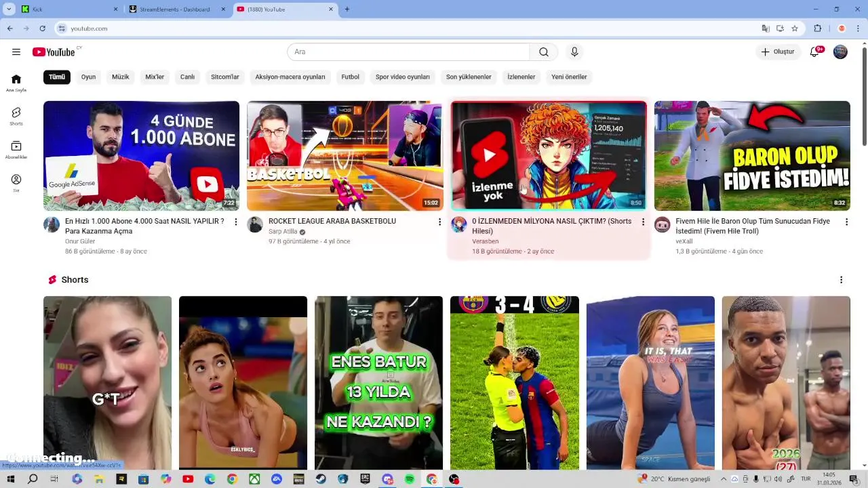Viewport: 868px width, 488px height.
Task: Open the Shorts shelf options menu
Action: click(841, 280)
